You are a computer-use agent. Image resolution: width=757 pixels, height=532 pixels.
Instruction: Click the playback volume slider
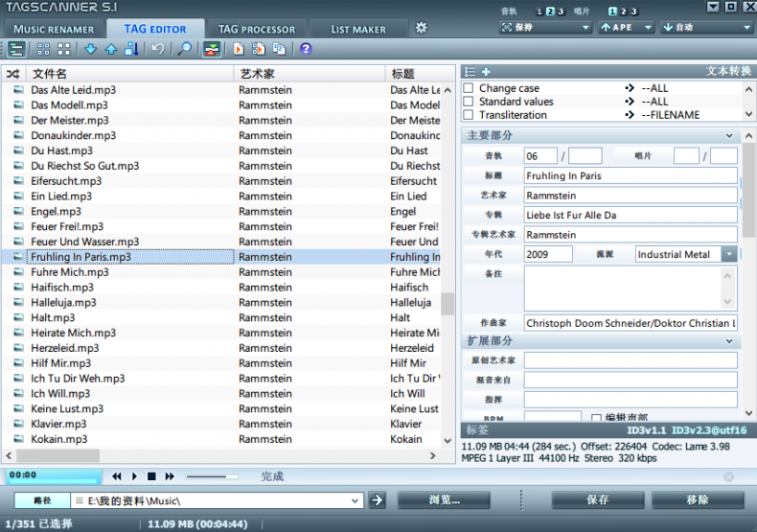[x=212, y=476]
